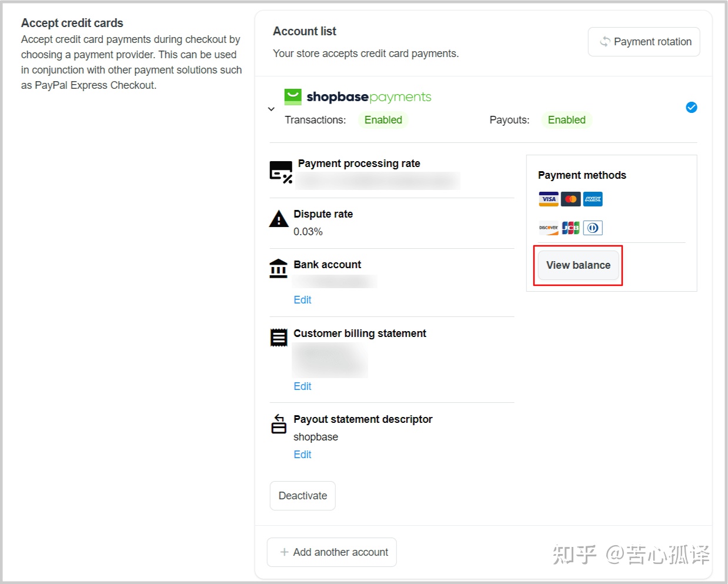Edit the Payout statement descriptor

tap(302, 455)
